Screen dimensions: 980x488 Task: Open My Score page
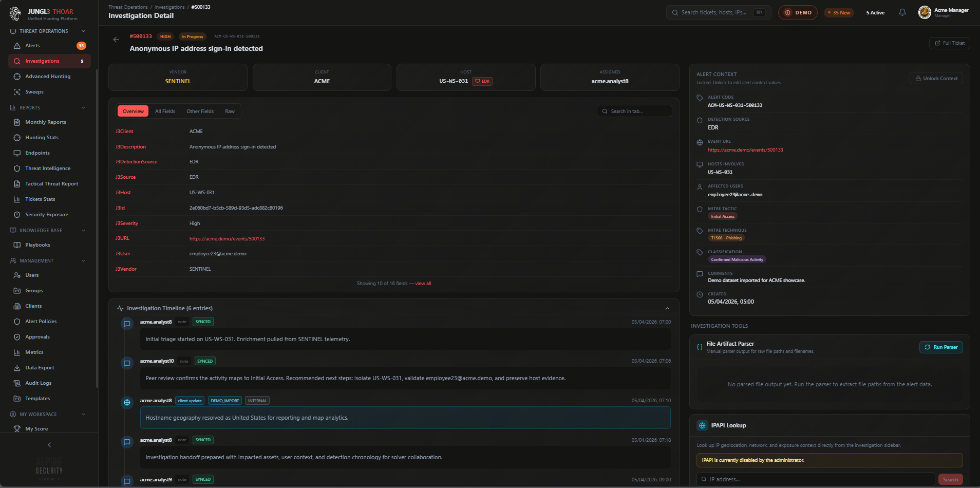[x=49, y=429]
